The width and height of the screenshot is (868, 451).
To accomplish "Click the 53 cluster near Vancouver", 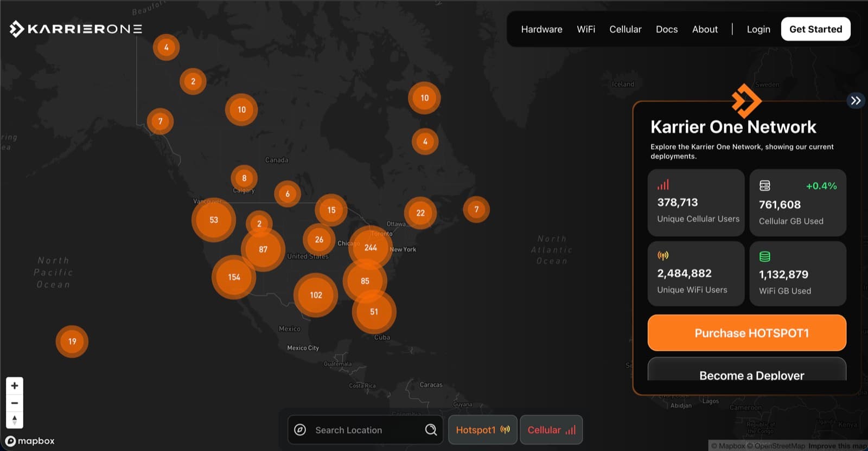I will (214, 220).
